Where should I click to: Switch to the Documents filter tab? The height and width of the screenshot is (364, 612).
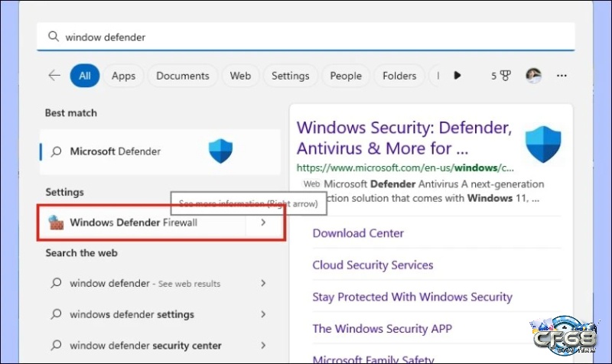pyautogui.click(x=183, y=76)
